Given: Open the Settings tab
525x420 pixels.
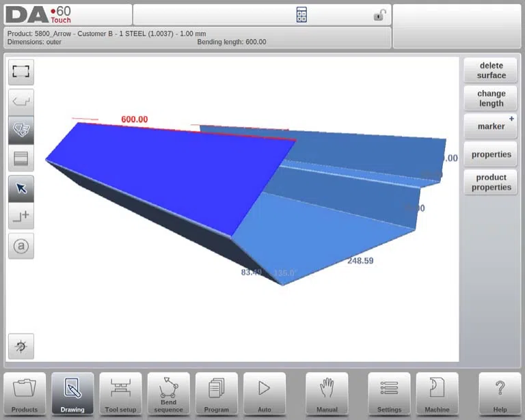Looking at the screenshot, I should tap(389, 394).
